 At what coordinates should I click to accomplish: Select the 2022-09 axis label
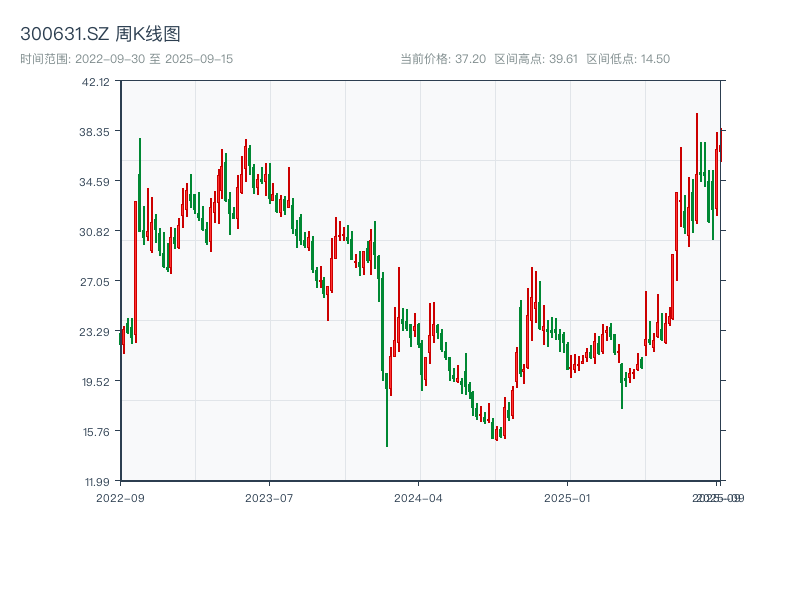(x=121, y=496)
